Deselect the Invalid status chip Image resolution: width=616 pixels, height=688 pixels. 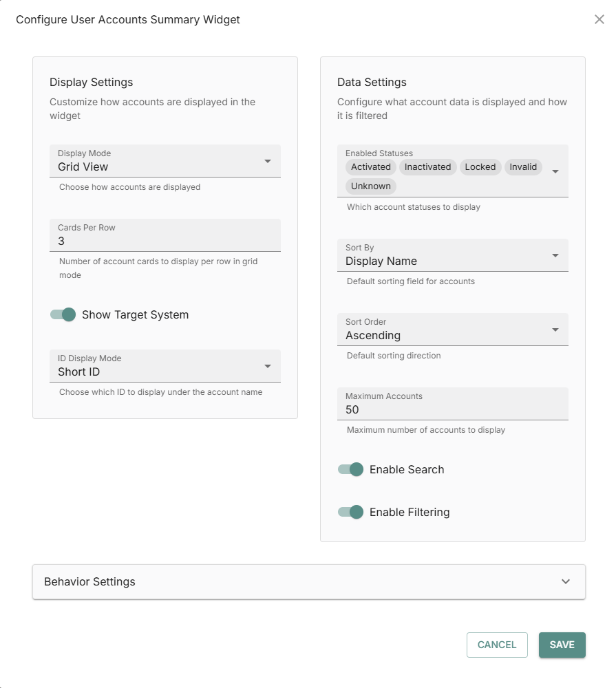(x=523, y=166)
